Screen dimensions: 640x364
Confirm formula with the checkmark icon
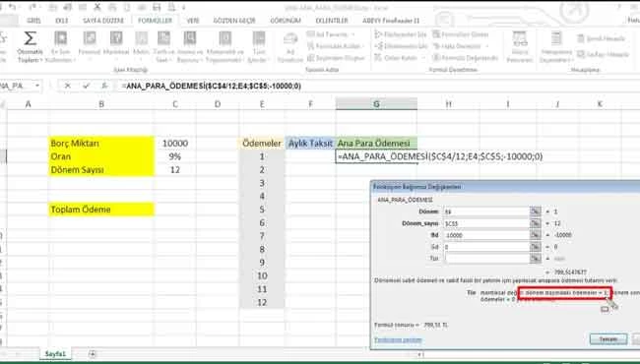(86, 86)
